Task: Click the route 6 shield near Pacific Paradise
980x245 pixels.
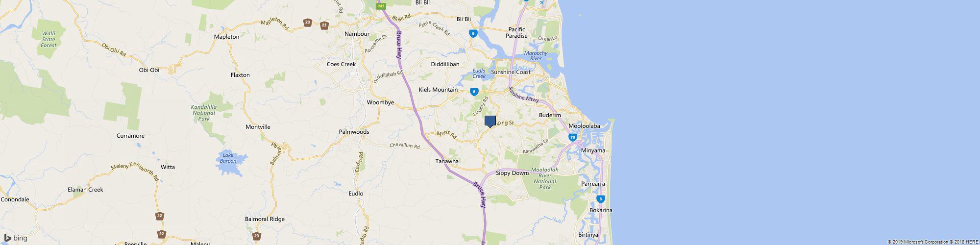Action: point(473,33)
